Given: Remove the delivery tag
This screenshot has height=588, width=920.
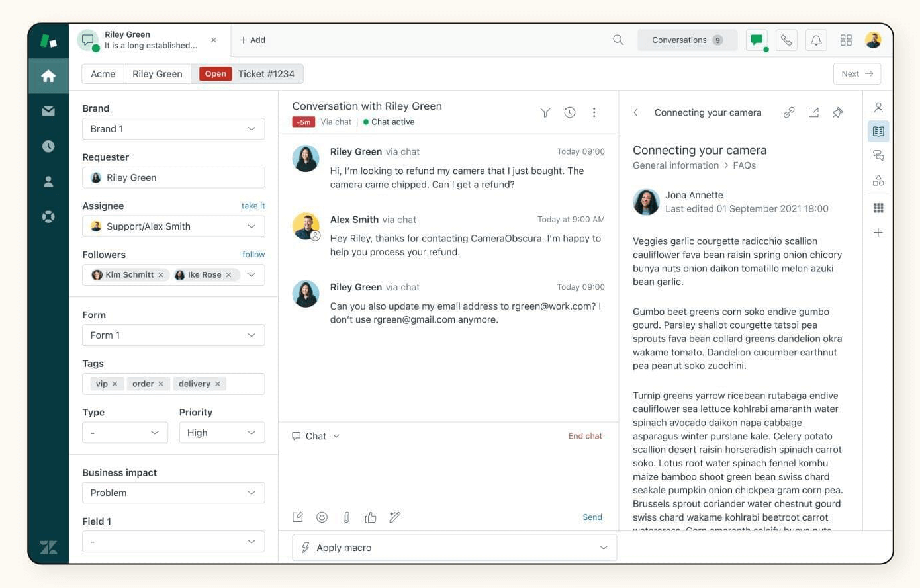Looking at the screenshot, I should (218, 384).
